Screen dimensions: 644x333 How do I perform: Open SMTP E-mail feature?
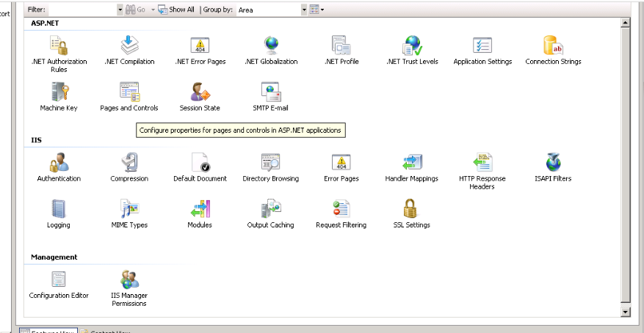[x=271, y=96]
